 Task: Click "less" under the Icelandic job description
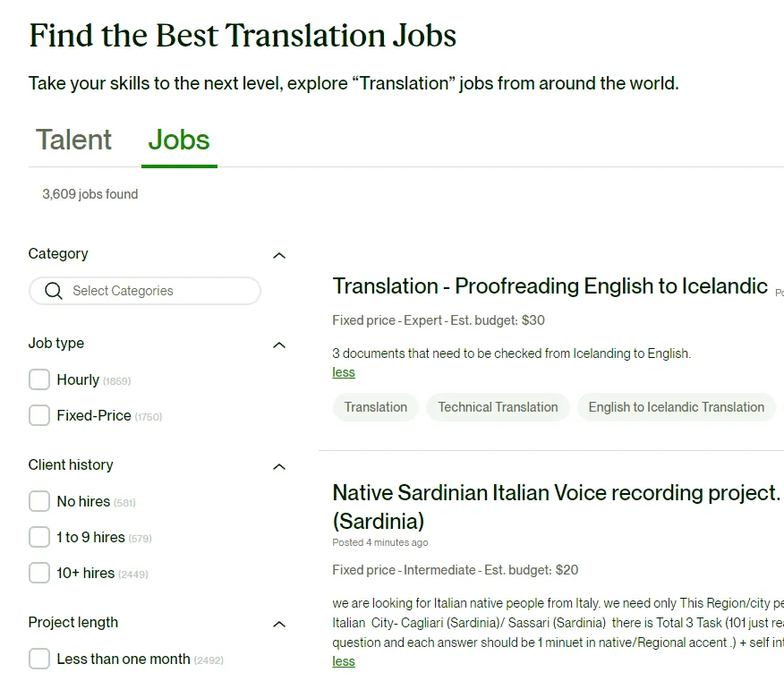[x=343, y=372]
